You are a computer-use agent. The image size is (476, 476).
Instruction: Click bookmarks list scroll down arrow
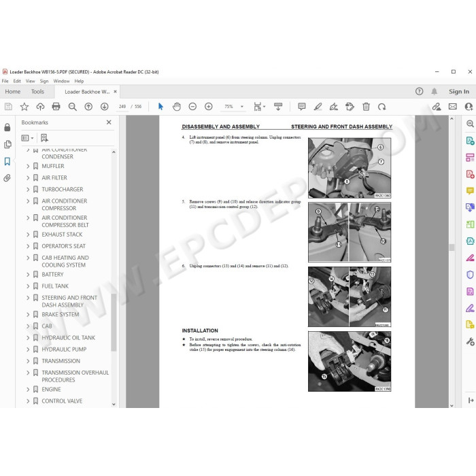114,405
